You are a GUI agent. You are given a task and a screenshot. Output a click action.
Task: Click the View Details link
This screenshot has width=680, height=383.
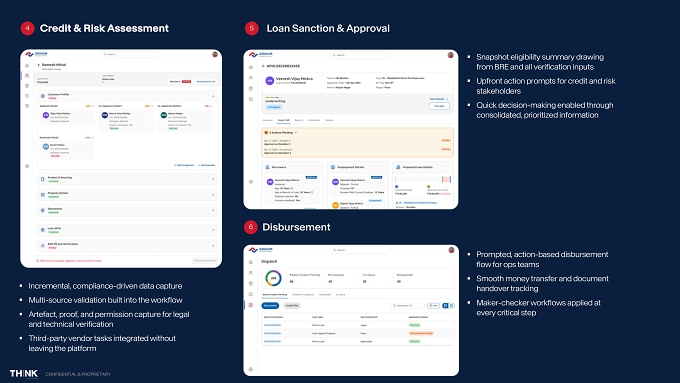pos(438,99)
